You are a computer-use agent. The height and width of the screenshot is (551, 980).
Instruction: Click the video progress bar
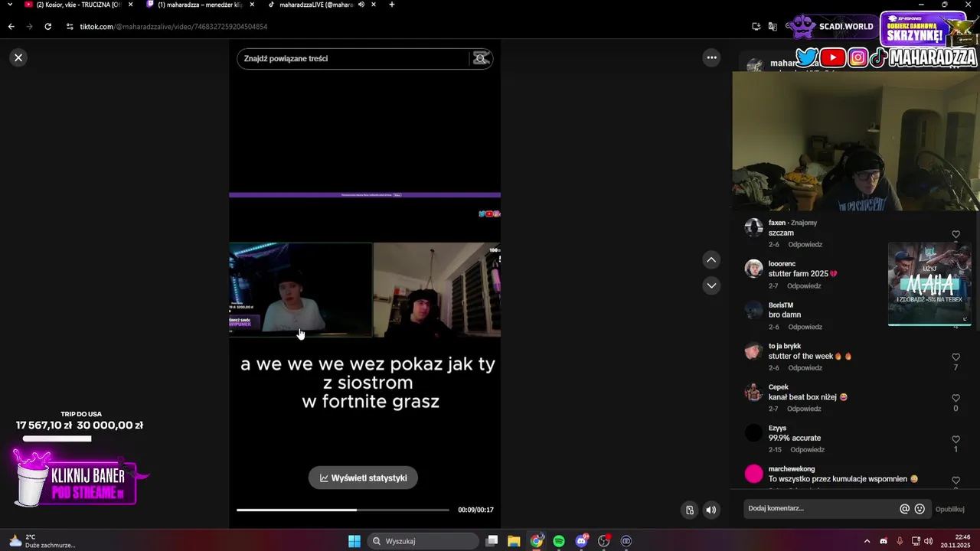click(x=342, y=510)
